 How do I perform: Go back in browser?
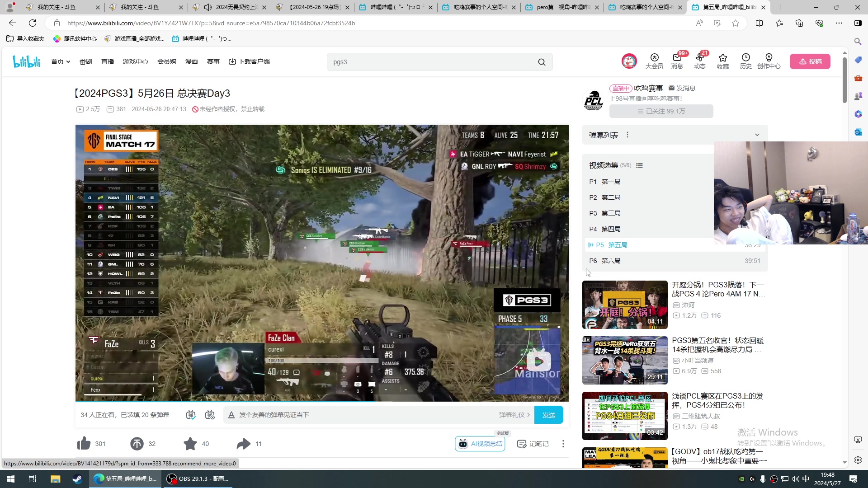[x=13, y=23]
